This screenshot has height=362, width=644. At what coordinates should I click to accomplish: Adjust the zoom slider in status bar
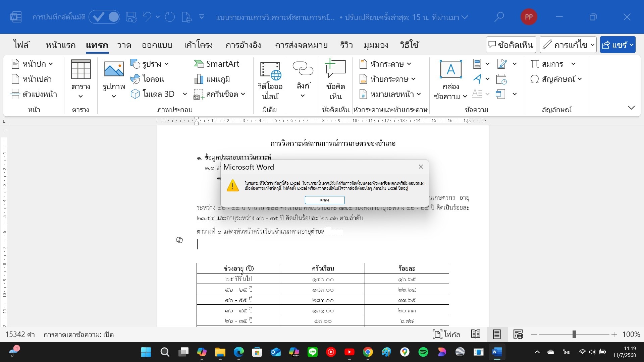click(x=574, y=334)
